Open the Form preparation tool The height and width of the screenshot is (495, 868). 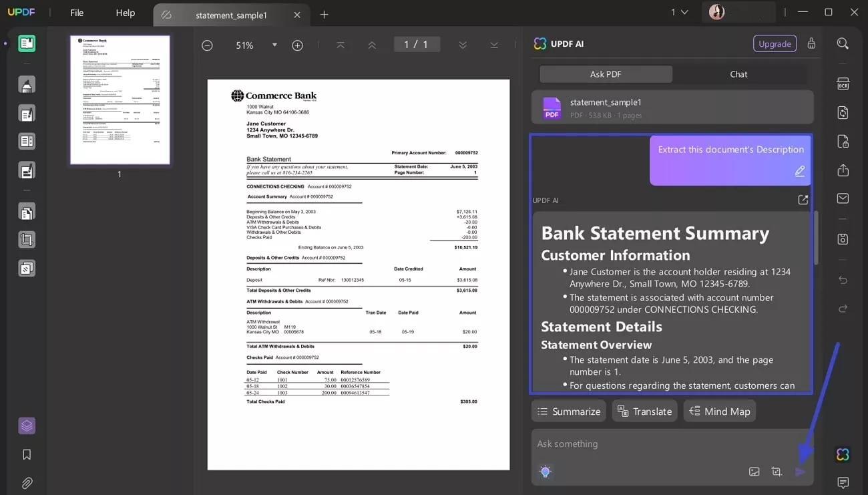(x=27, y=142)
